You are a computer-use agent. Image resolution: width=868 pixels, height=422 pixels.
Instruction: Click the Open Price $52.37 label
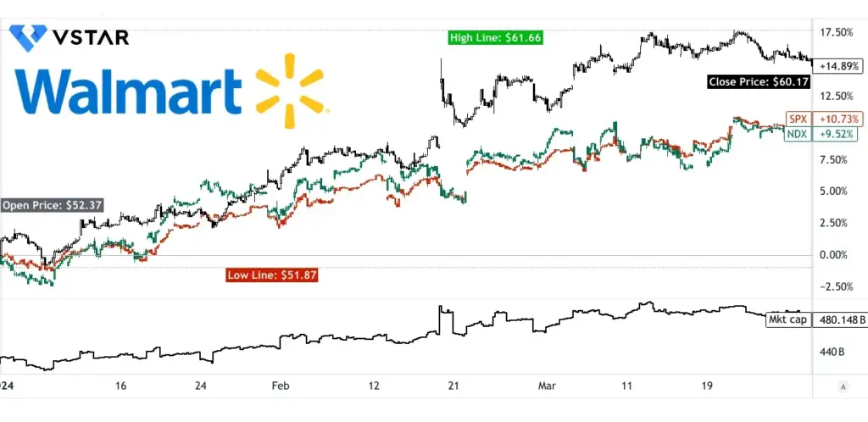(40, 205)
